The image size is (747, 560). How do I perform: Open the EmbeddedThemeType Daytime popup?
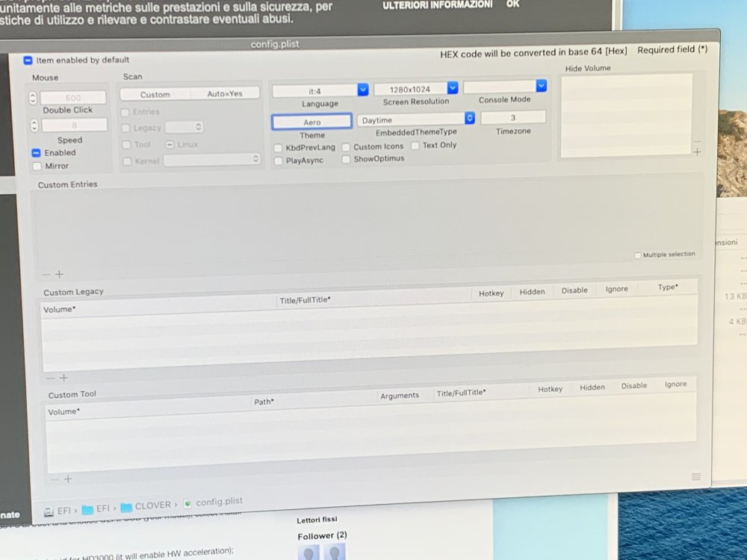coord(416,119)
